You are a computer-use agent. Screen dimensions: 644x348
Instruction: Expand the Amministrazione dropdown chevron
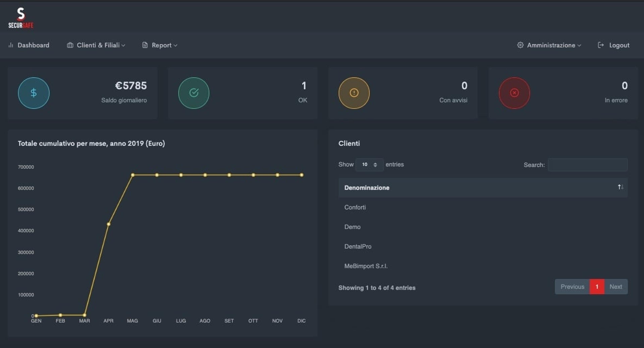pos(579,45)
